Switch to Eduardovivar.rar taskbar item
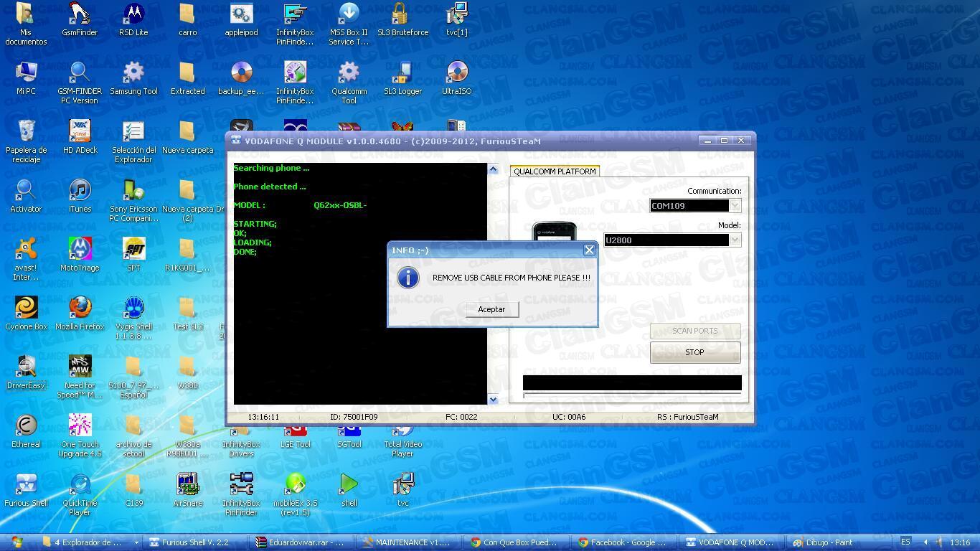Screen dimensions: 980x551 [x=302, y=542]
